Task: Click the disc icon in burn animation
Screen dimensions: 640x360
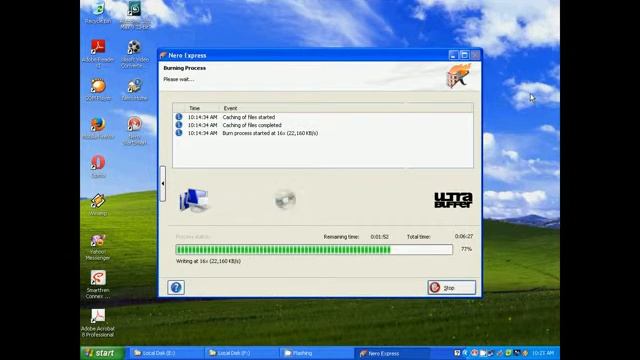Action: click(285, 199)
